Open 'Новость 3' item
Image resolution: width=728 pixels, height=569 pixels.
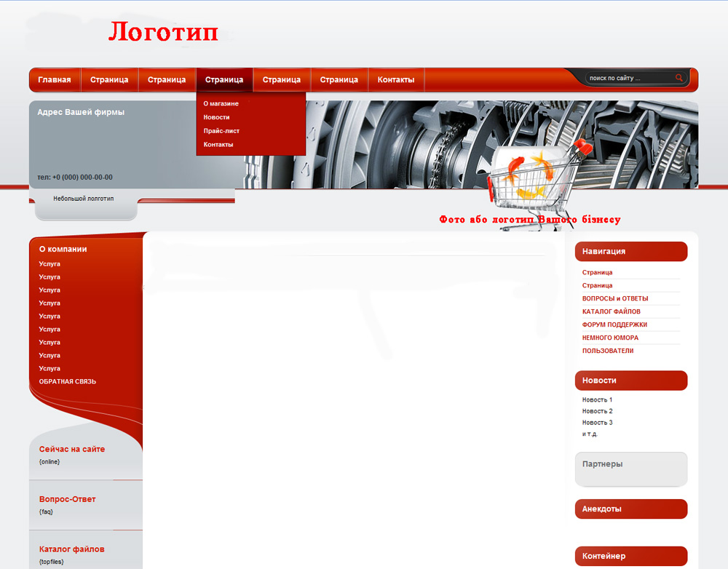point(597,422)
